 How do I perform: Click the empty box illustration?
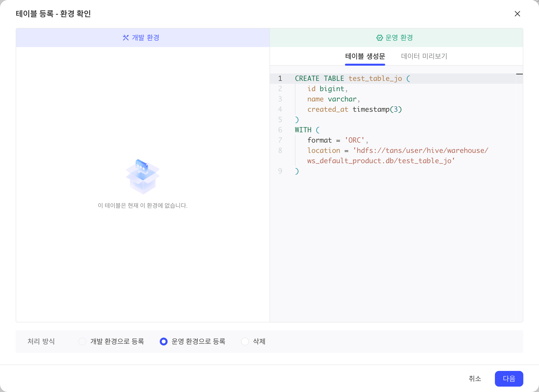143,176
